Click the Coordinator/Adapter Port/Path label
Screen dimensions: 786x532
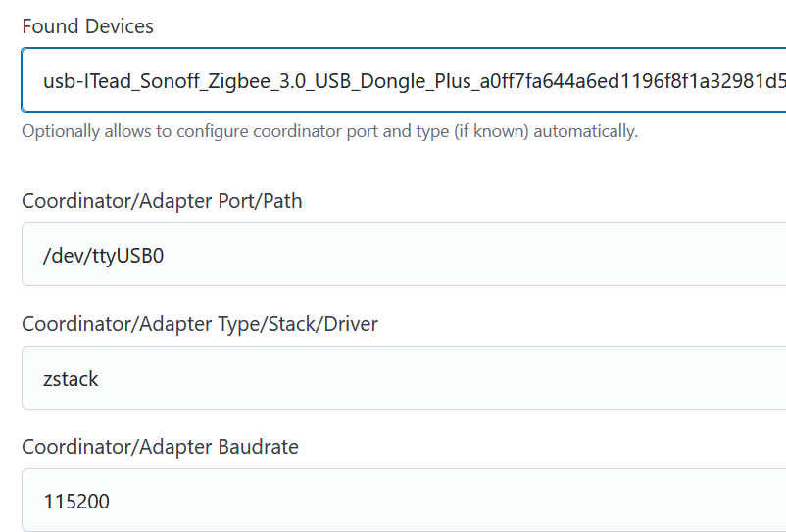point(162,201)
